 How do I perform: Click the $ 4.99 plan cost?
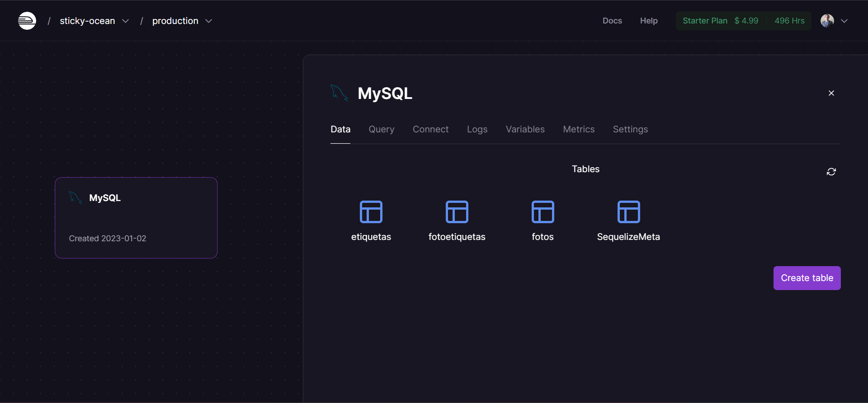(746, 21)
